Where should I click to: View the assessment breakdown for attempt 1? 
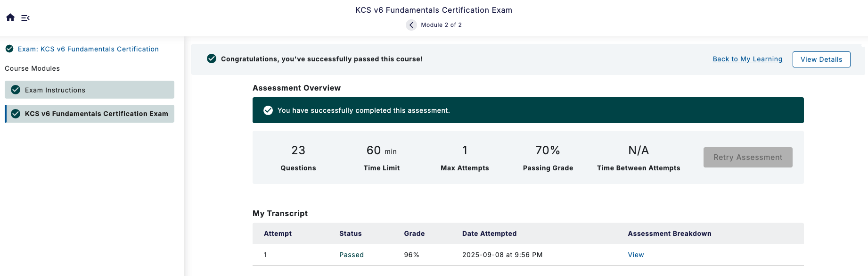(636, 255)
